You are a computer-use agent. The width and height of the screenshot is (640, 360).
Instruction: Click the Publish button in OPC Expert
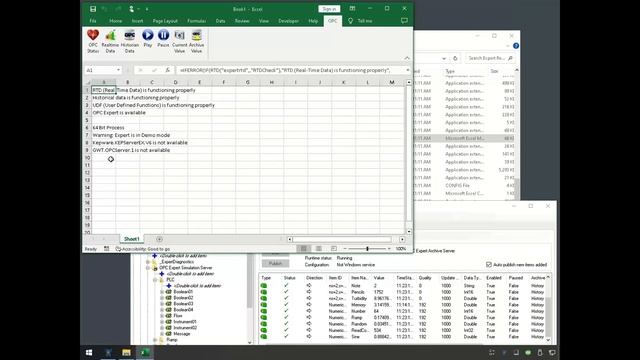[276, 264]
